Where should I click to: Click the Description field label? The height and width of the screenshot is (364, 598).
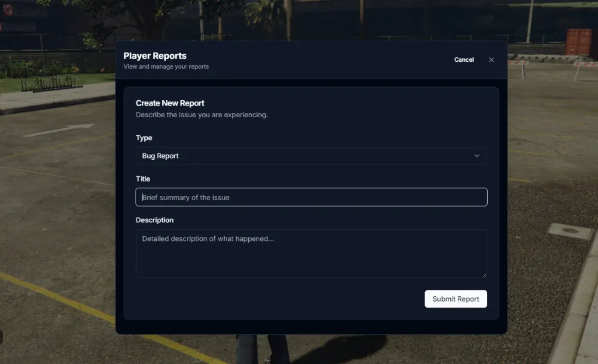coord(155,220)
